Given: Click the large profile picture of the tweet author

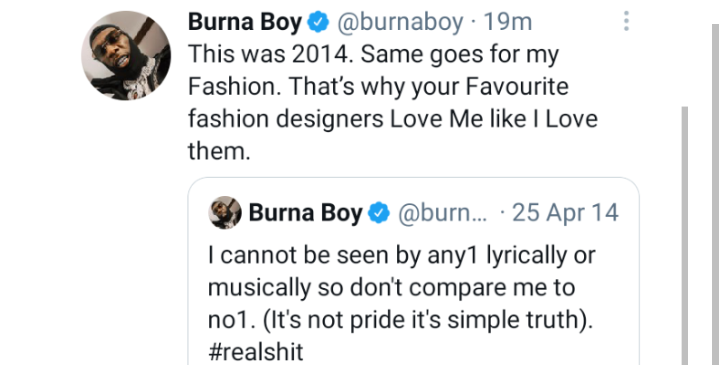Looking at the screenshot, I should 126,55.
